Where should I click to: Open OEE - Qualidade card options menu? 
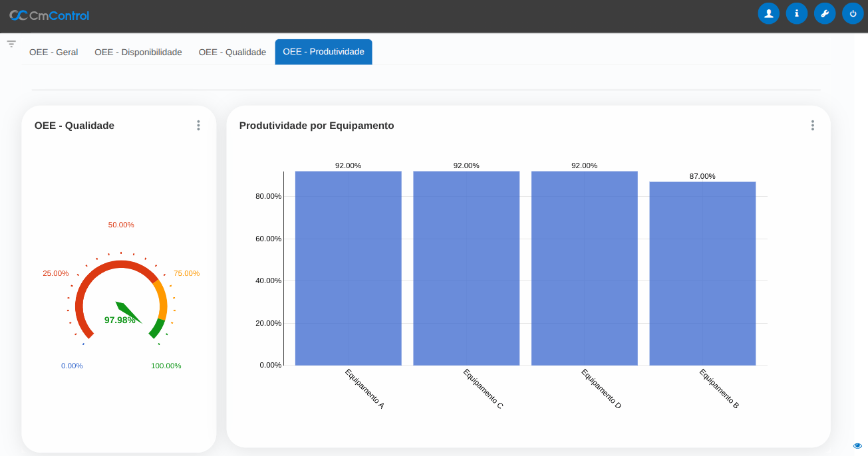coord(198,125)
